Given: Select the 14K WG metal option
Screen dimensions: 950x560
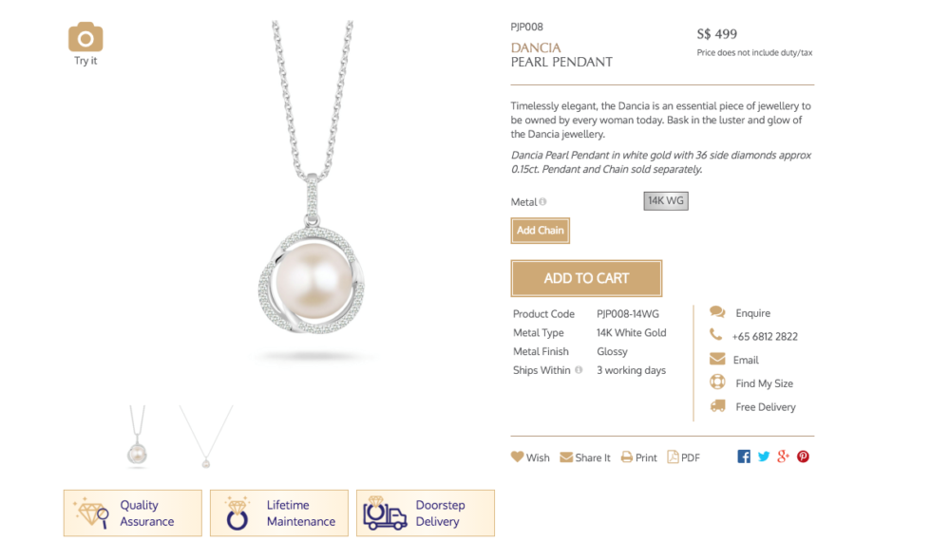Looking at the screenshot, I should coord(666,201).
